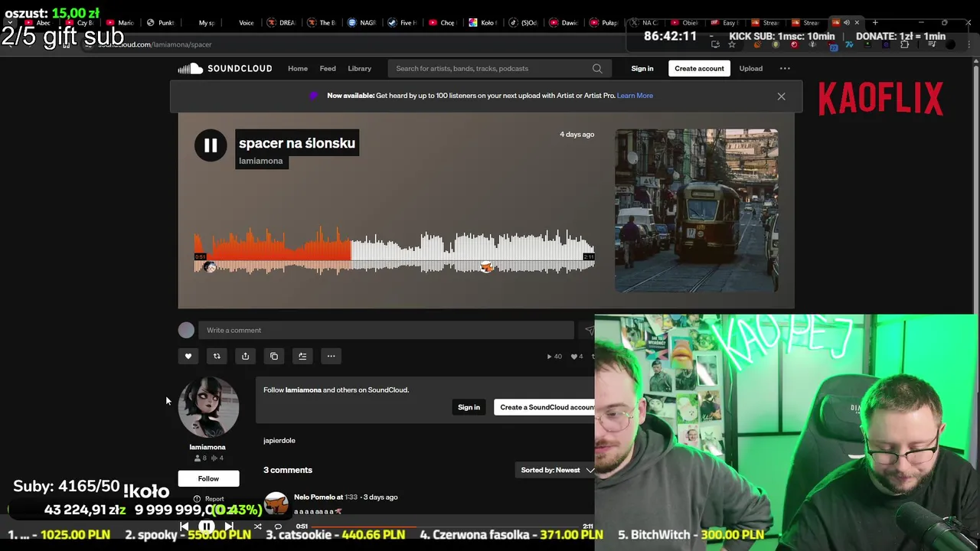Skip to next track in bottom player
Screen dimensions: 980x551
(229, 527)
